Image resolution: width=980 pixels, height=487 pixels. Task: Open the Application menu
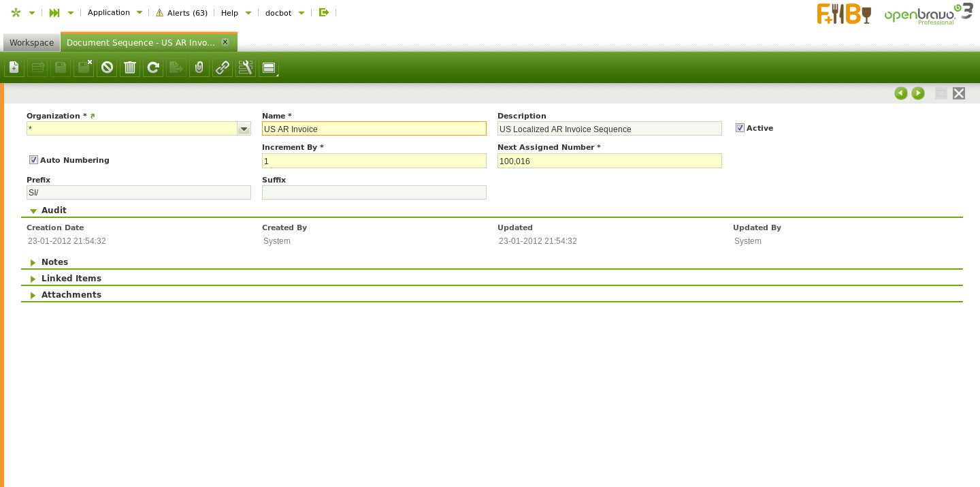point(114,12)
